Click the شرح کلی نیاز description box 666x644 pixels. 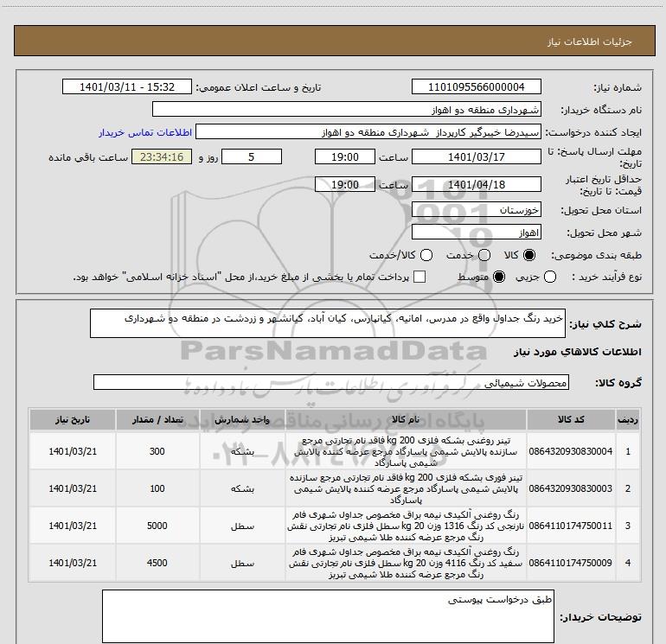pyautogui.click(x=328, y=323)
